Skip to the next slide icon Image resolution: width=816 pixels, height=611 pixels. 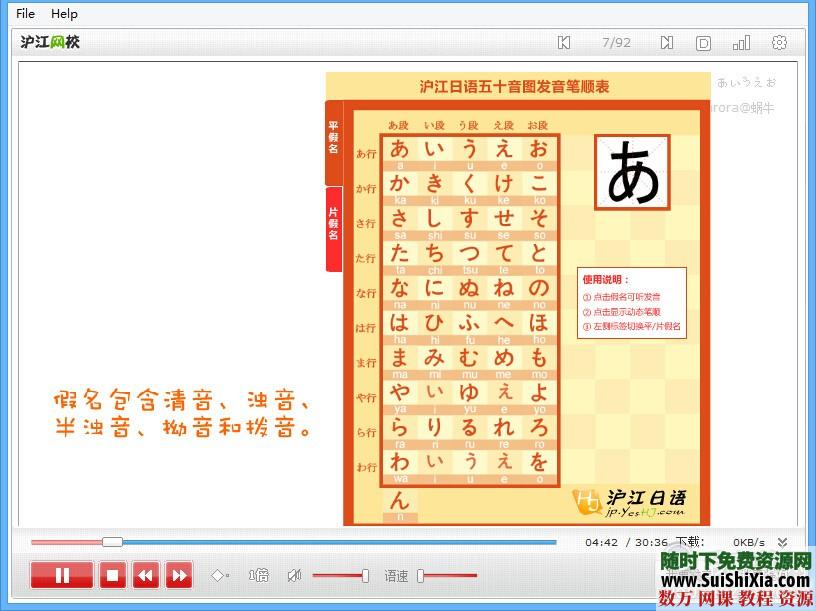pos(665,43)
